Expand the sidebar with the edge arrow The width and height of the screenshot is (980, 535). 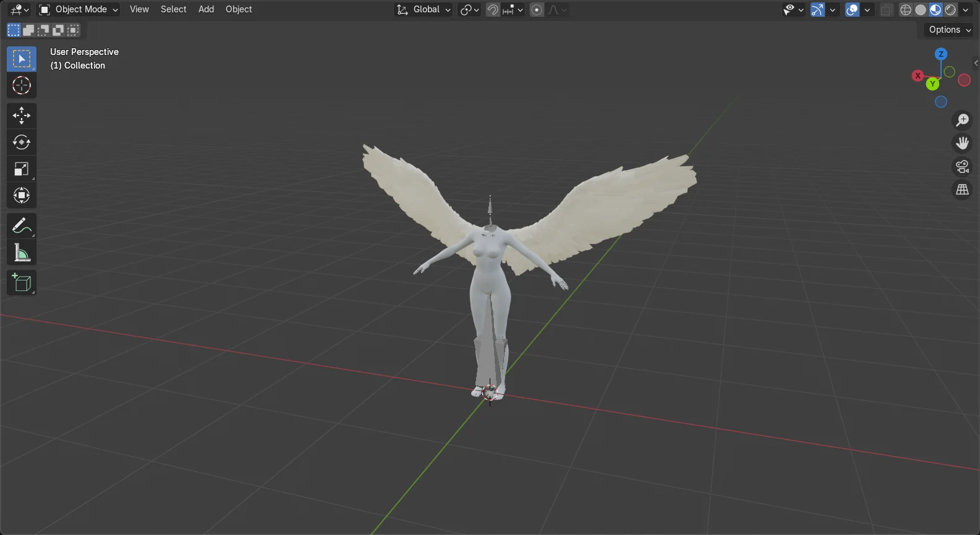[976, 63]
